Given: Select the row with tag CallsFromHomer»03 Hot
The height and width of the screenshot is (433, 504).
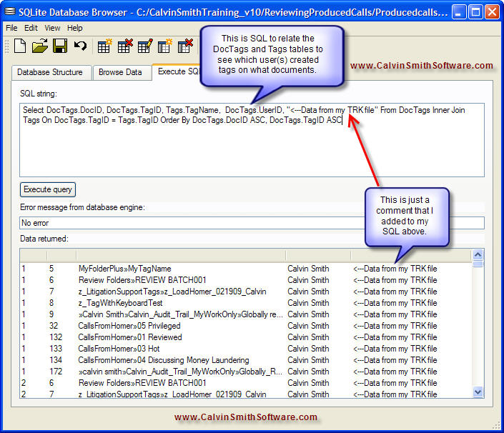Looking at the screenshot, I should (119, 349).
